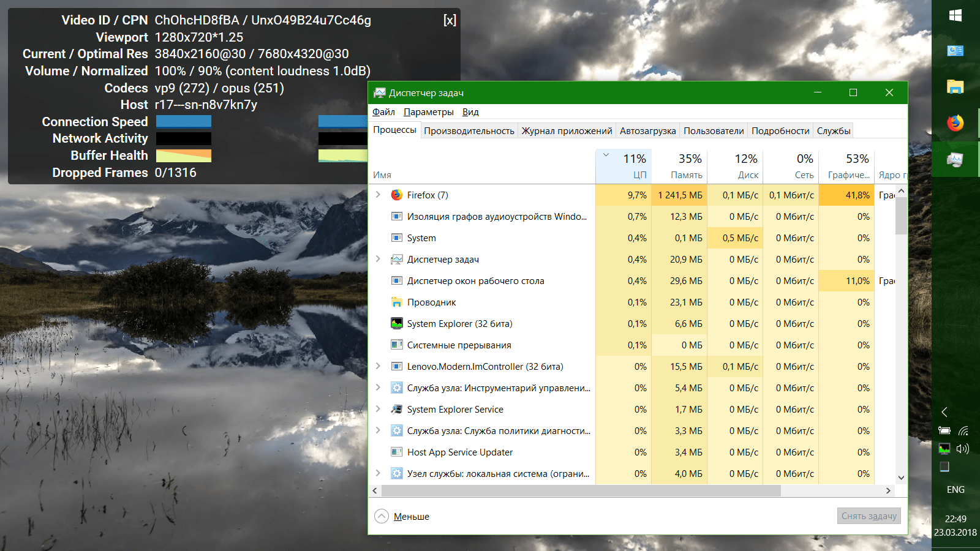980x551 pixels.
Task: Click the Проводник folder icon in the process list
Action: 397,302
